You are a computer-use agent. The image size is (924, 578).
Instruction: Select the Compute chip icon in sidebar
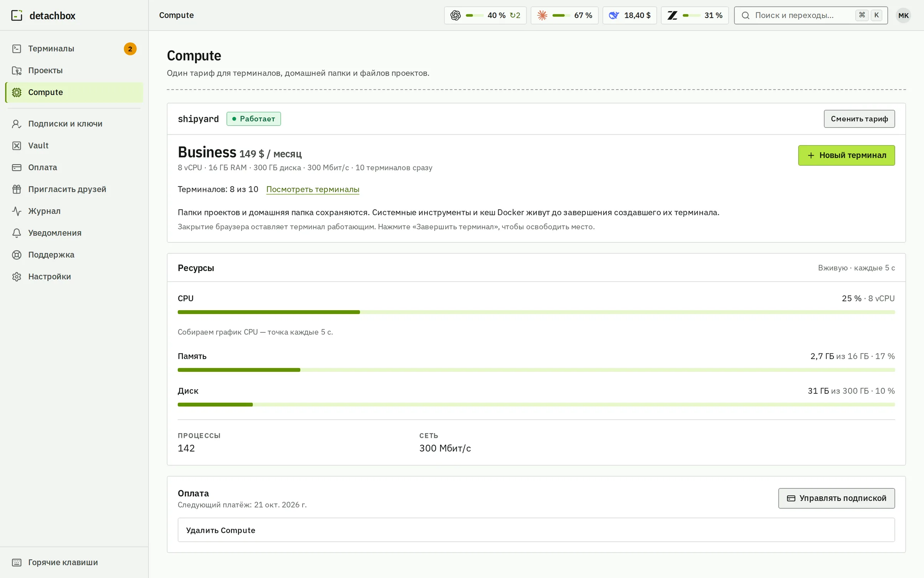(x=17, y=92)
